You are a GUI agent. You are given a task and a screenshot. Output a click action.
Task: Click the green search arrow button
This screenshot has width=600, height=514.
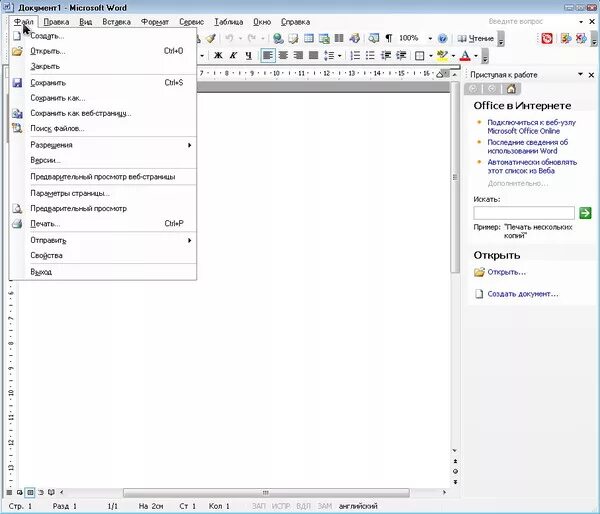point(585,213)
